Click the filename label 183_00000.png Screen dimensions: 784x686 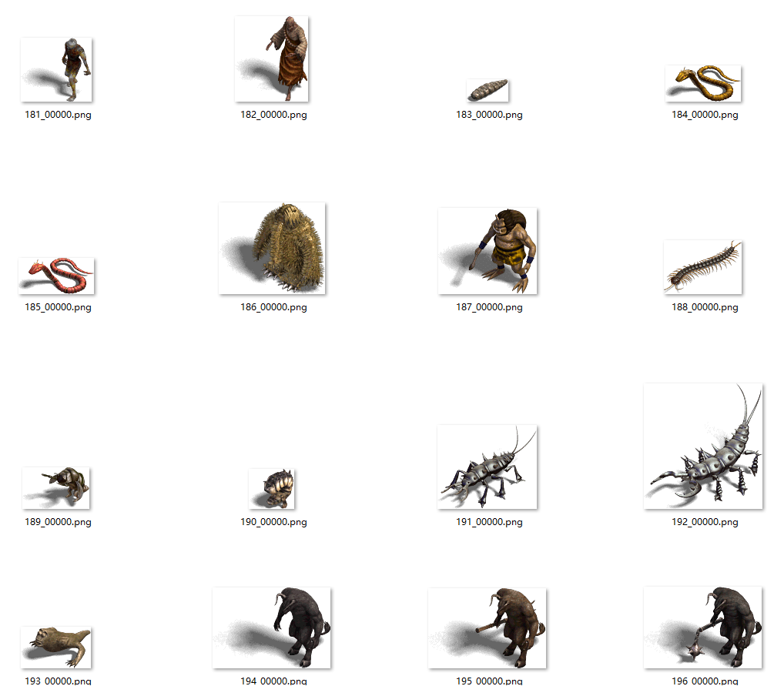pos(489,115)
